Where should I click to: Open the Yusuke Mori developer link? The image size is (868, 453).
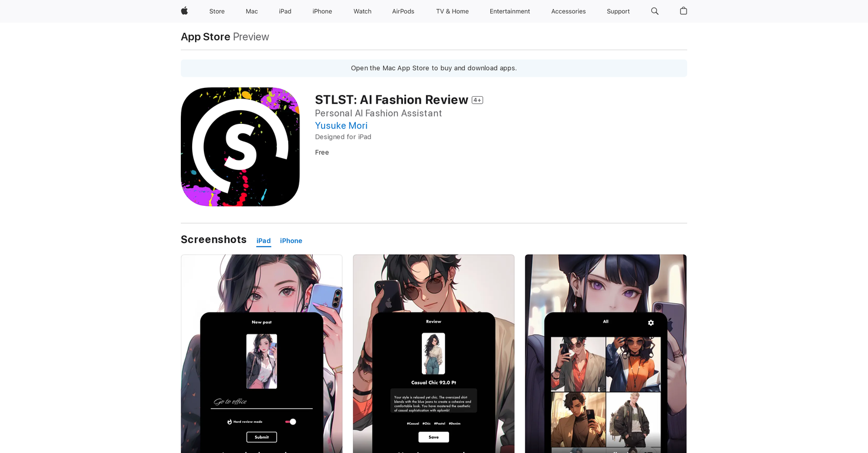tap(341, 125)
